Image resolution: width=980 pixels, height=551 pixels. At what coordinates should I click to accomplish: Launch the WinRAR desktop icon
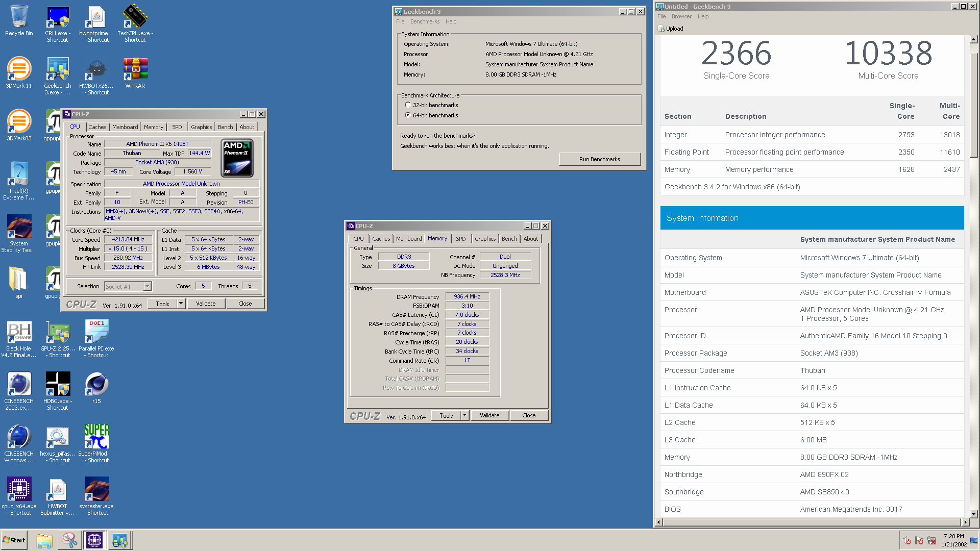pos(135,72)
